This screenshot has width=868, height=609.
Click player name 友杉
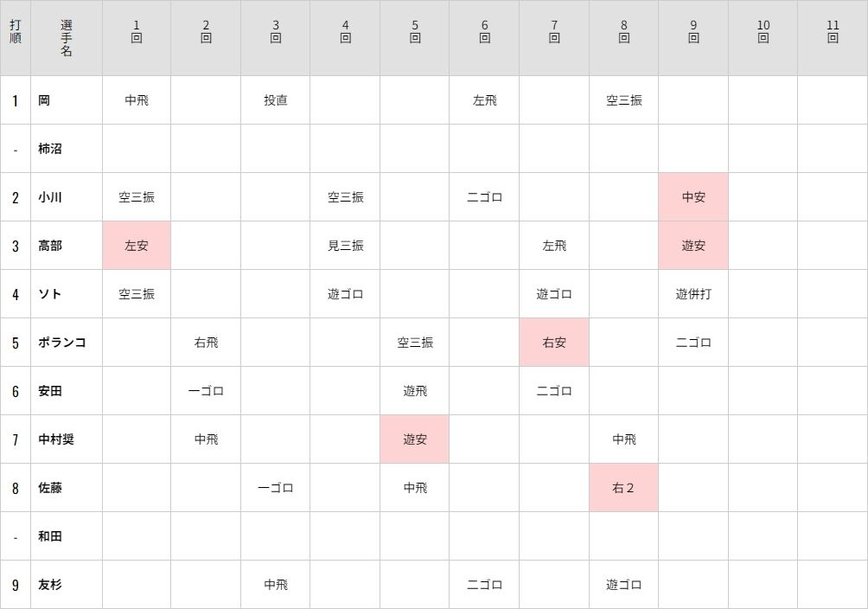(x=50, y=585)
